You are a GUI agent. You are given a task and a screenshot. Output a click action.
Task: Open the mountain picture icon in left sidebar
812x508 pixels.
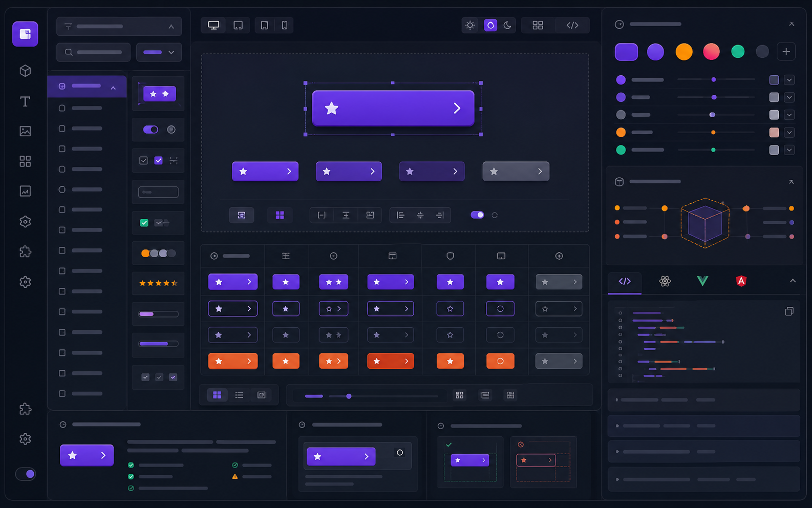(x=25, y=131)
